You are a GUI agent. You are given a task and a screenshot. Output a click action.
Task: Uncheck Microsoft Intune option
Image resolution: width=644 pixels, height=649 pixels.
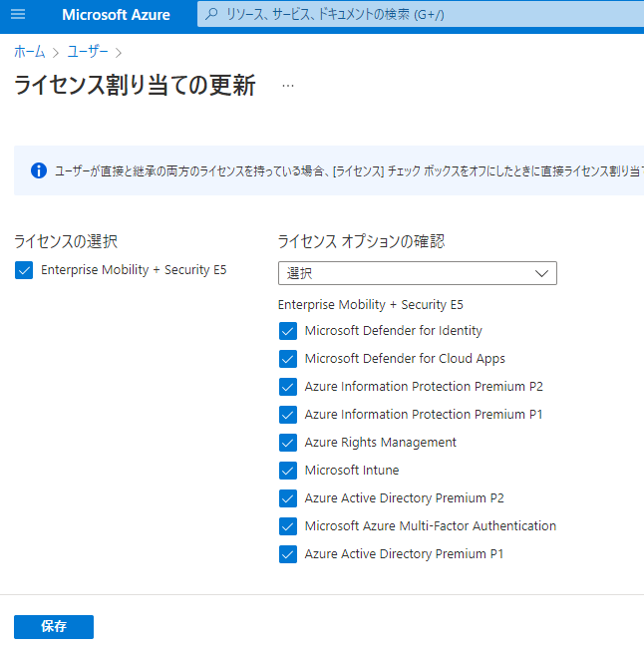[288, 471]
